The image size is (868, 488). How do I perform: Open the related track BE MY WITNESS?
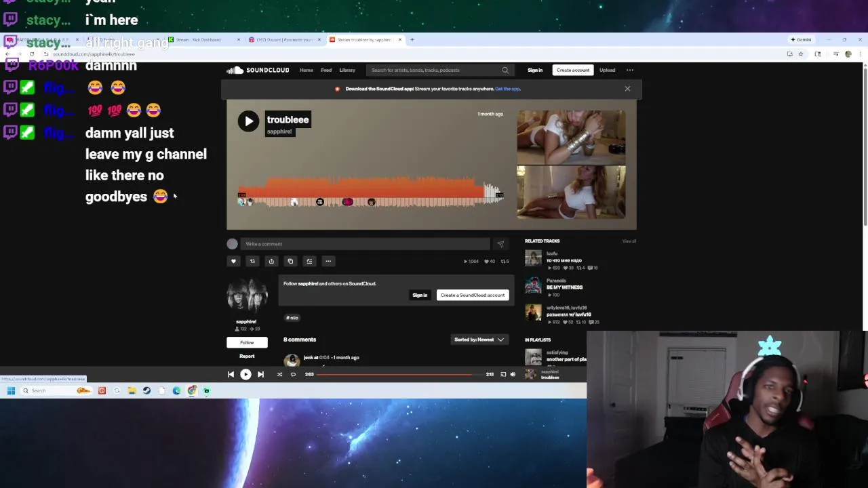[x=564, y=287]
